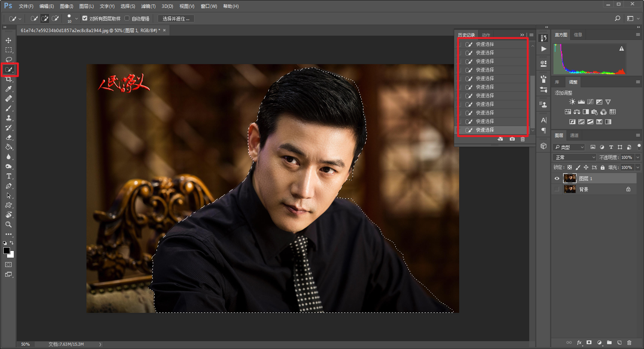
Task: Select the Blur tool
Action: point(9,157)
